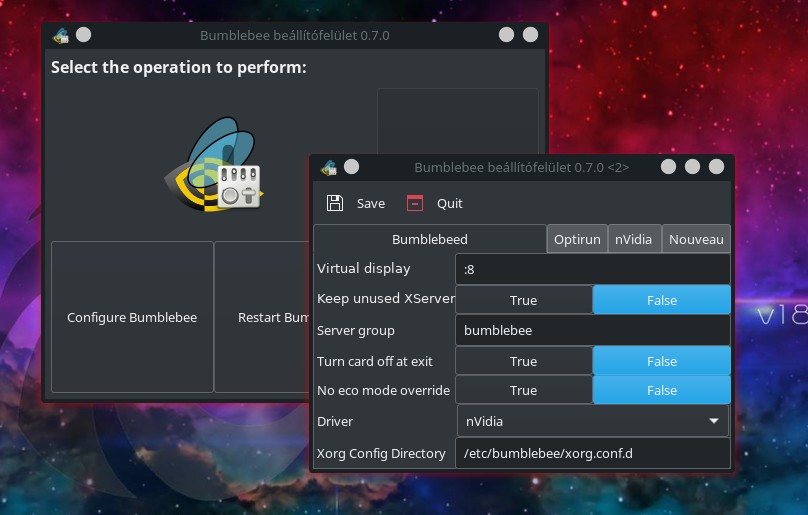Set Keep unused XServer to False
Viewport: 808px width, 515px height.
point(662,300)
